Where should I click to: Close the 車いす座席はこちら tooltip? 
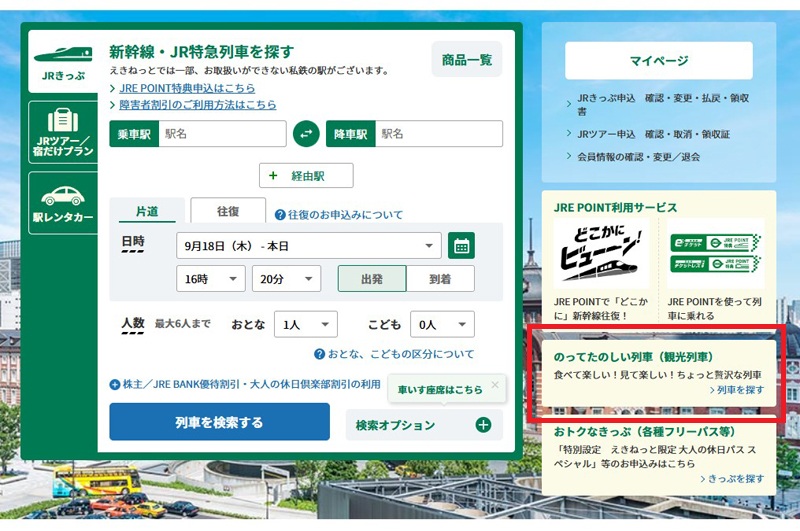495,385
